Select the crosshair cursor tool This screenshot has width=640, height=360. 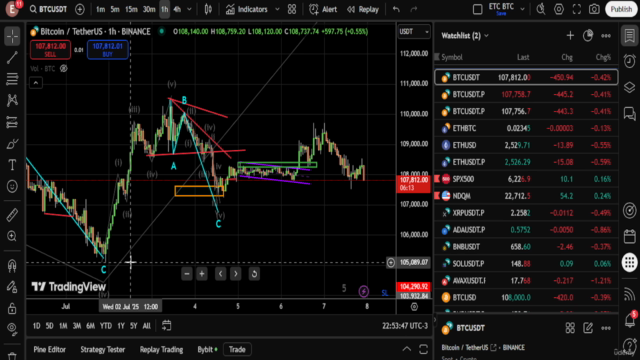click(12, 36)
